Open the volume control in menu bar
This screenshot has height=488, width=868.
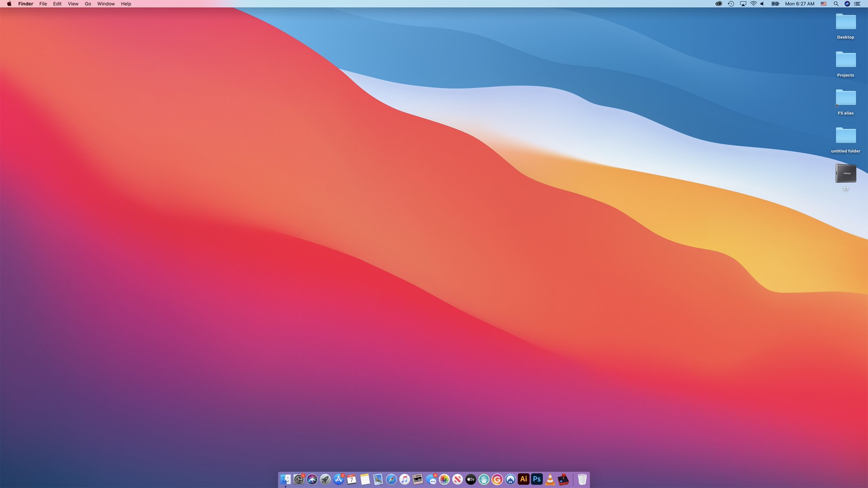[762, 4]
